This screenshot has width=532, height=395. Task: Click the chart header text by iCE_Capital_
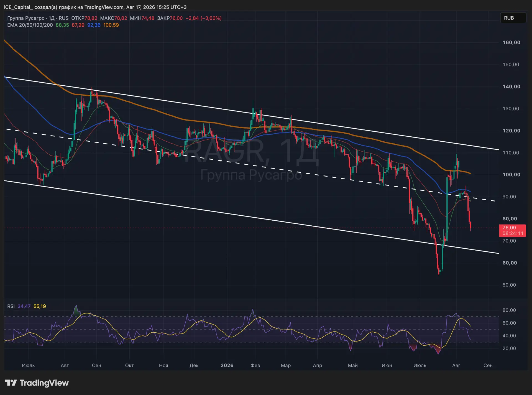(x=95, y=7)
